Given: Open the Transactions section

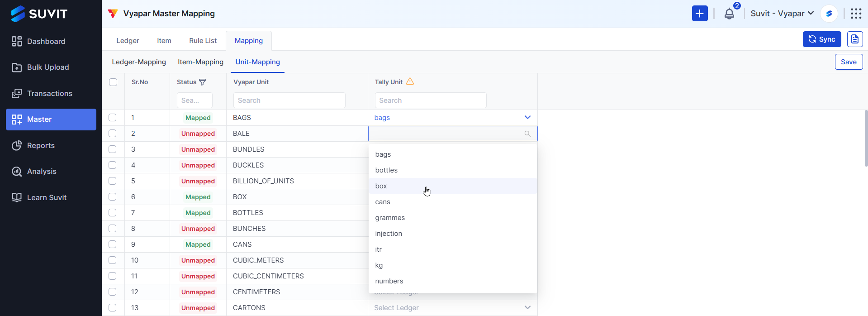Looking at the screenshot, I should coord(42,93).
